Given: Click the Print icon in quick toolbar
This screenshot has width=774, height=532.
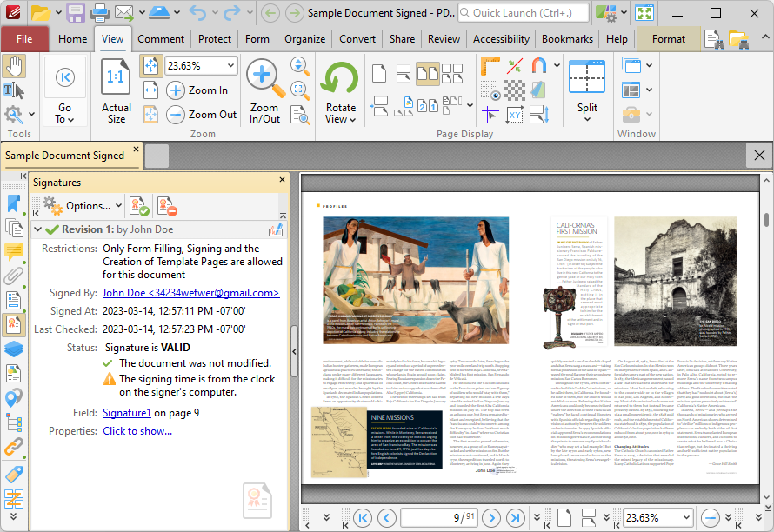Looking at the screenshot, I should (x=100, y=13).
